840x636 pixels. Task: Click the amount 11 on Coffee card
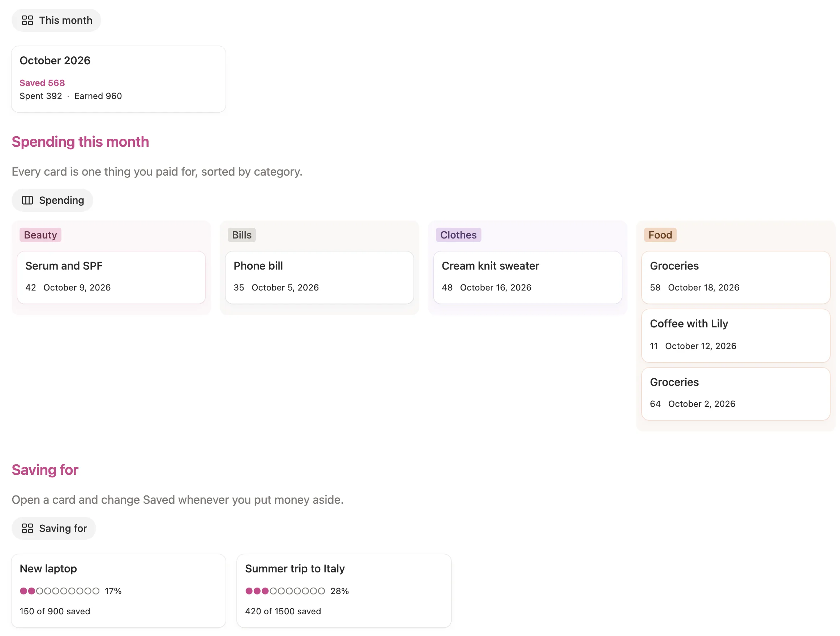(x=653, y=346)
